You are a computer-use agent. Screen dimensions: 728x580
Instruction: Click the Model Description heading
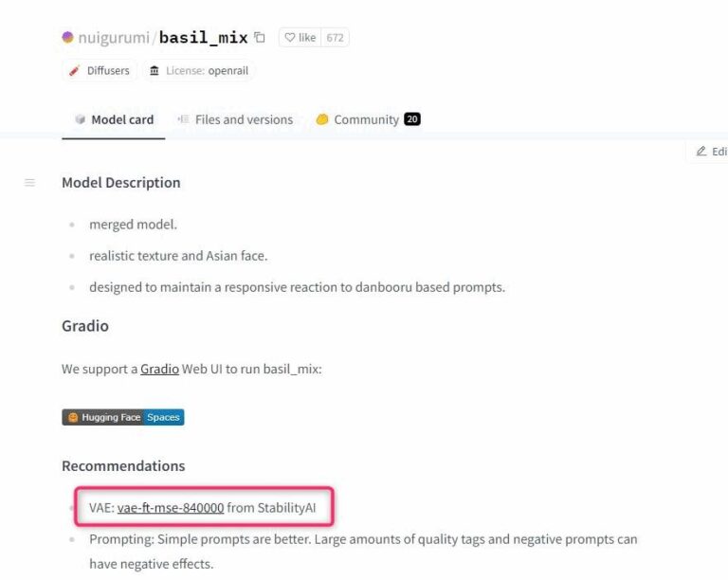[x=120, y=182]
